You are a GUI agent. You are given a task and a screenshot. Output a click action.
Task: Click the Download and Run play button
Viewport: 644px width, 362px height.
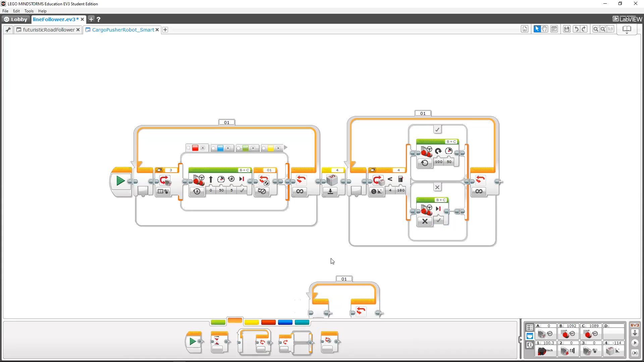point(635,343)
